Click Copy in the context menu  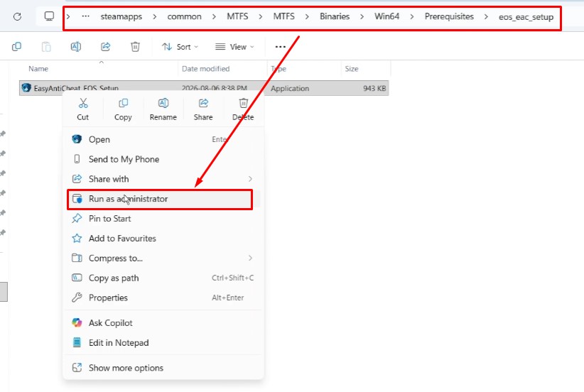click(x=123, y=109)
